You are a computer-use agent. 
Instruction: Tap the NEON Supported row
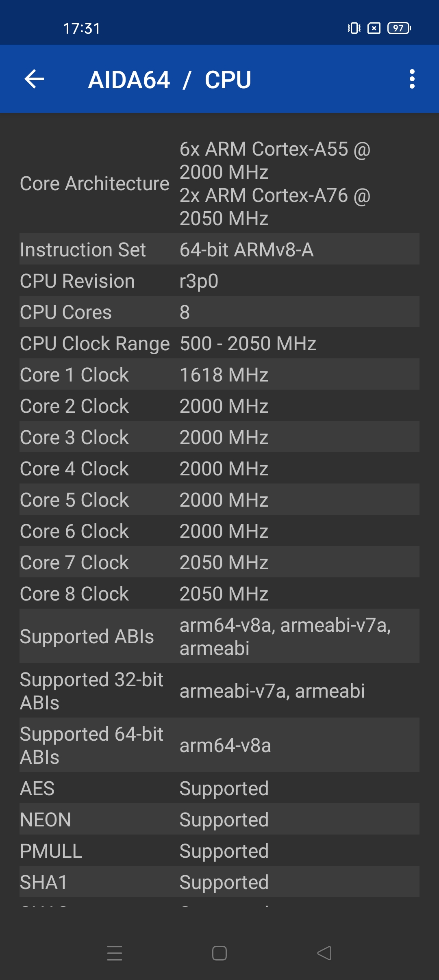tap(219, 819)
